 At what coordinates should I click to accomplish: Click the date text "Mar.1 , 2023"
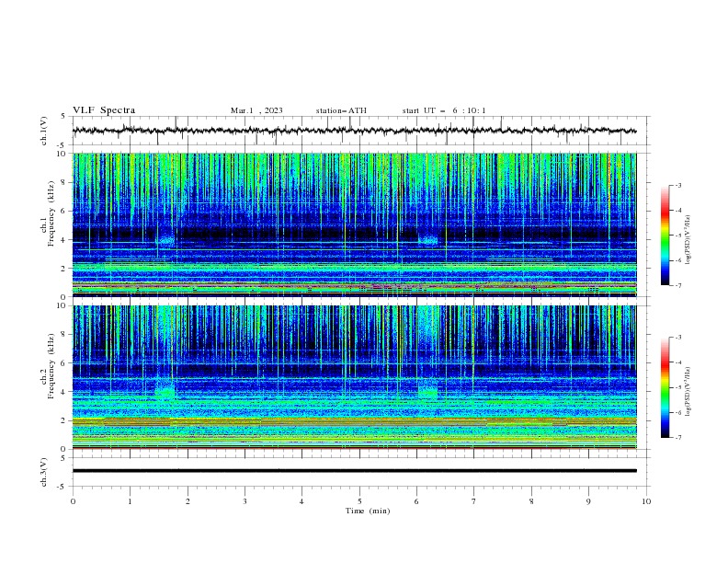(256, 110)
